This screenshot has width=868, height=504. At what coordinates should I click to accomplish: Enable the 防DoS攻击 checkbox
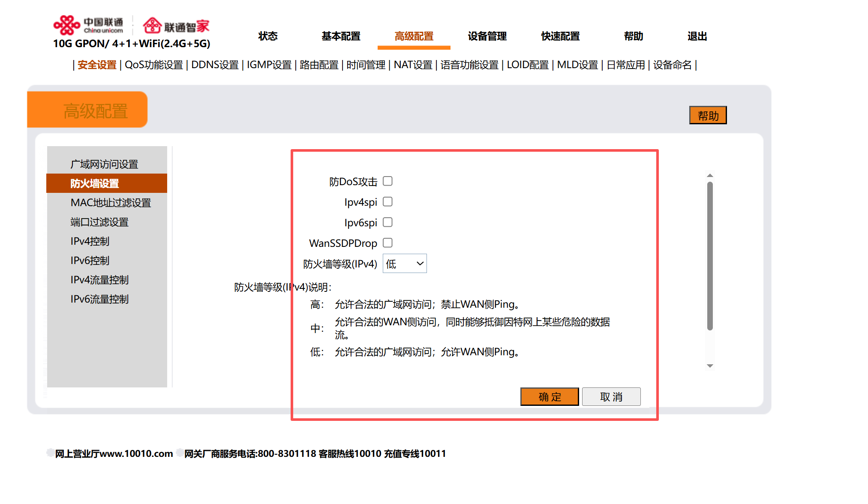[x=387, y=181]
